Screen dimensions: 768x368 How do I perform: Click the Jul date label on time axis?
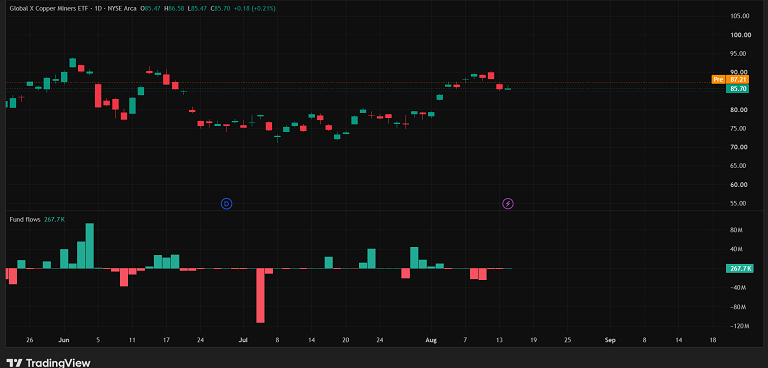coord(243,340)
